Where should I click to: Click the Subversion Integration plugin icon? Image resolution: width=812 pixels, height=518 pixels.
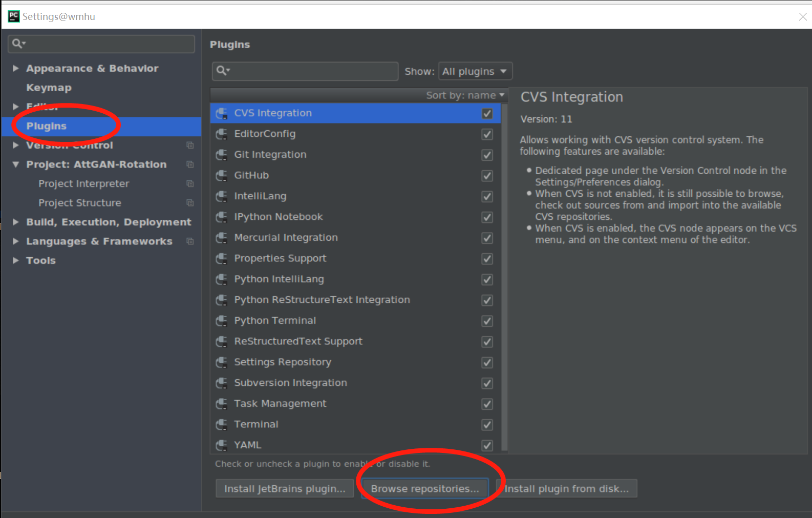coord(222,383)
